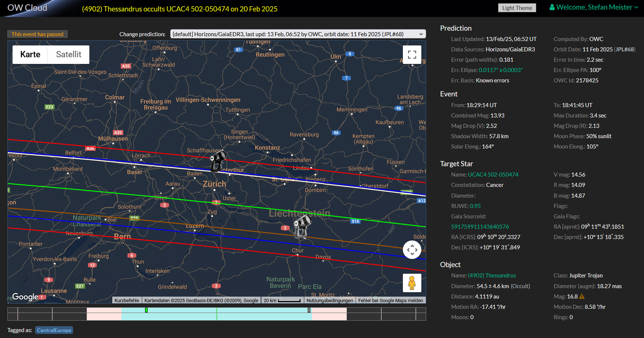Switch map to Satellit view
Screen dimensions: 644x338
point(69,55)
